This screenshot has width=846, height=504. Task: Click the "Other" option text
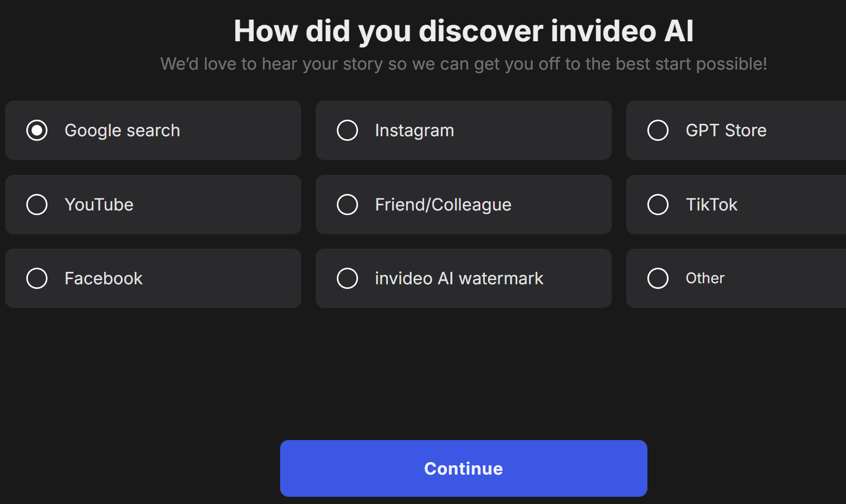click(x=705, y=279)
